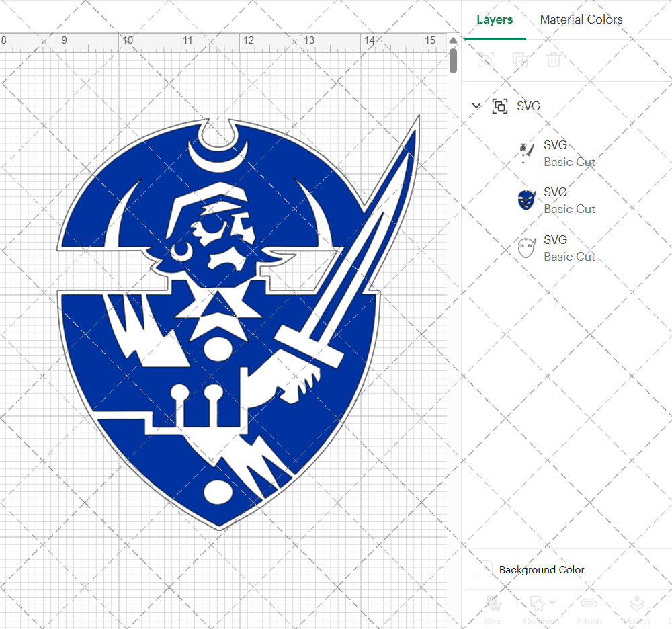Click the Background Color label
Screen dimensions: 672x629
542,569
